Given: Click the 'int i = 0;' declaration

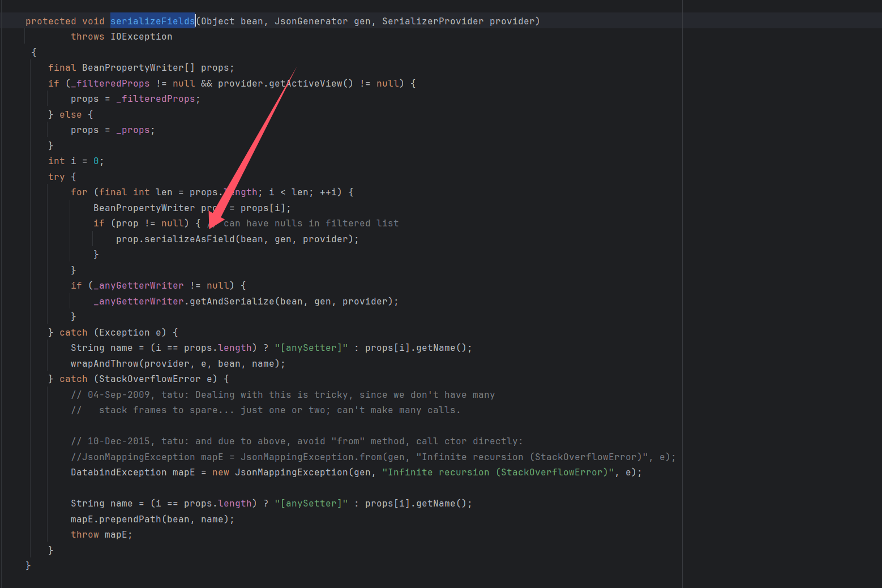Looking at the screenshot, I should click(x=76, y=161).
